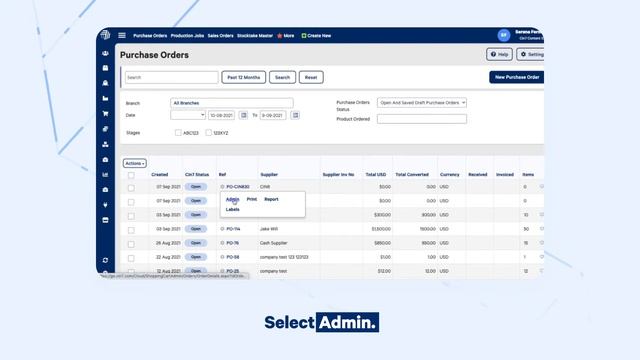Select Admin in the popup menu
This screenshot has height=360, width=640.
(233, 199)
